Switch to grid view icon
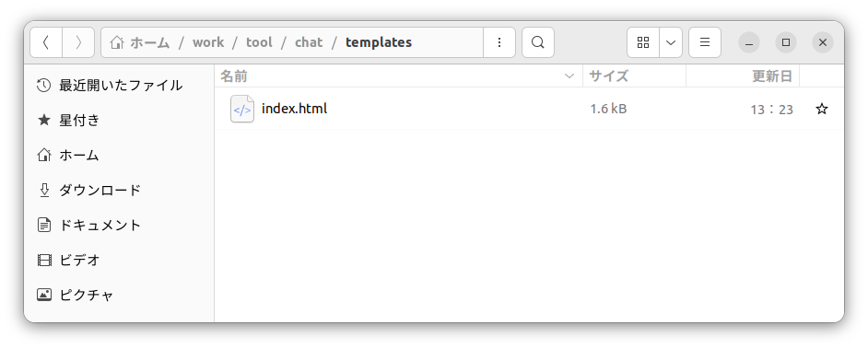 pyautogui.click(x=642, y=42)
